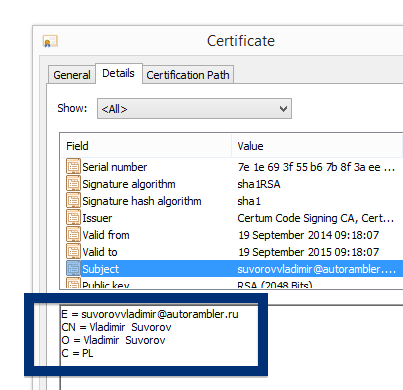Click the sha1RSA value
This screenshot has height=390, width=403.
tap(259, 184)
